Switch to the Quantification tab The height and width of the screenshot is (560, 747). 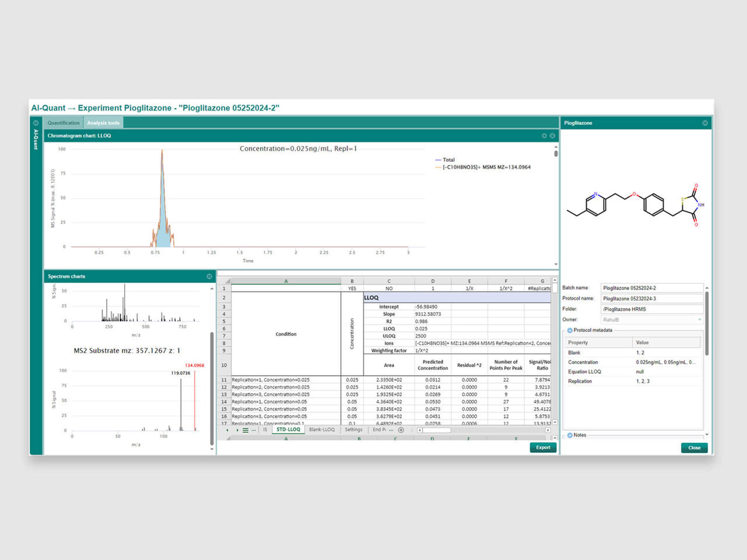pos(63,123)
